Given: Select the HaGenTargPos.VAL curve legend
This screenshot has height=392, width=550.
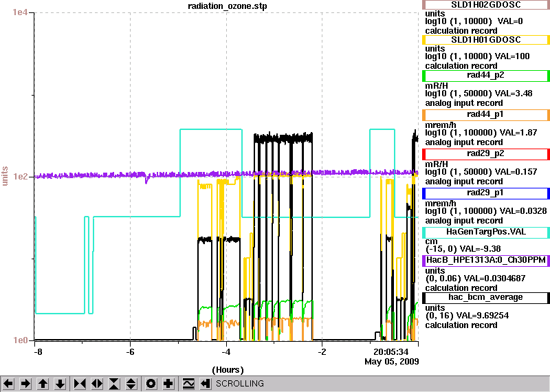Looking at the screenshot, I should [486, 232].
